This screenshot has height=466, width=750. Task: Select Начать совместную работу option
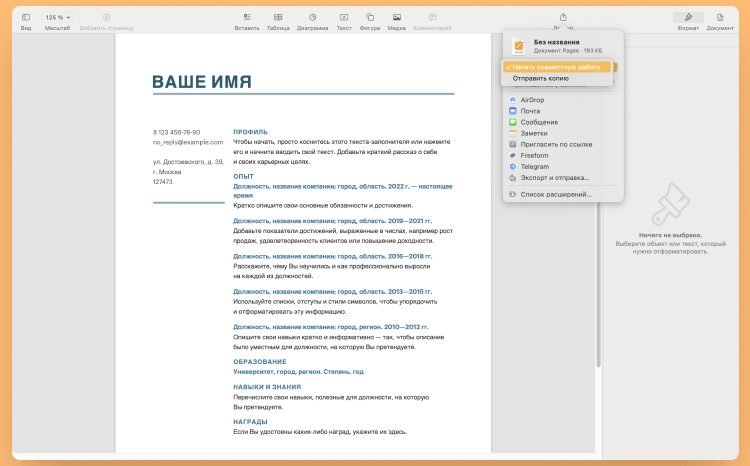point(558,67)
